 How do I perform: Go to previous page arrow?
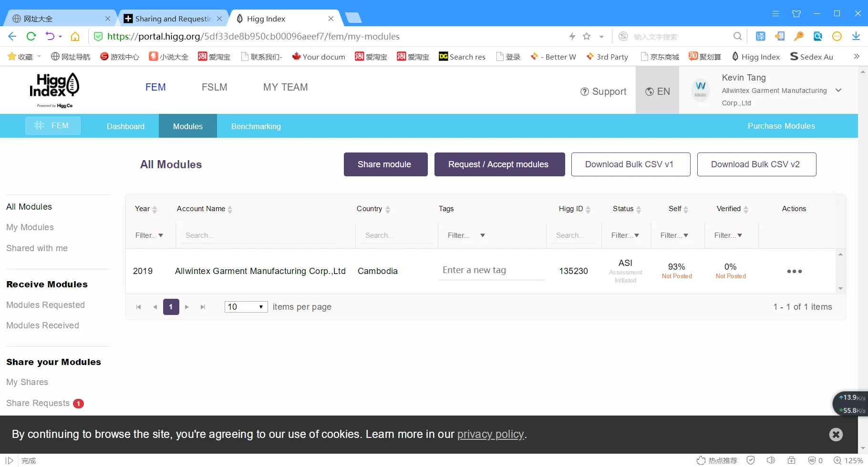coord(155,307)
